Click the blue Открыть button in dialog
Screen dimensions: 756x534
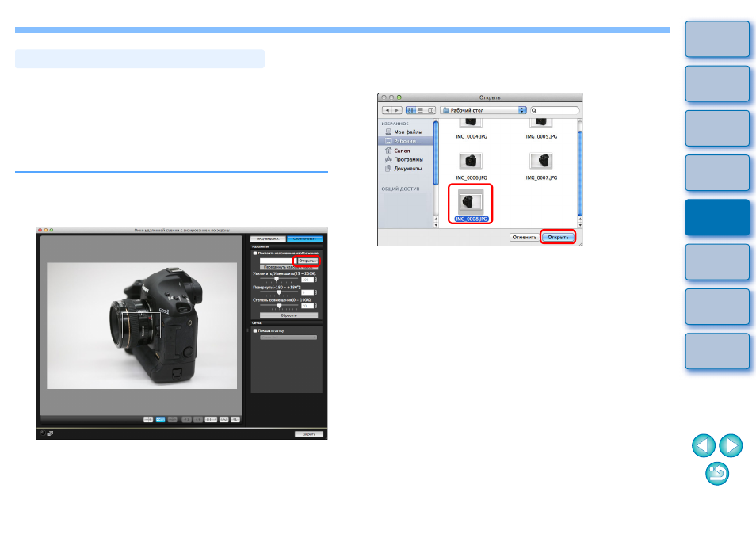tap(558, 237)
